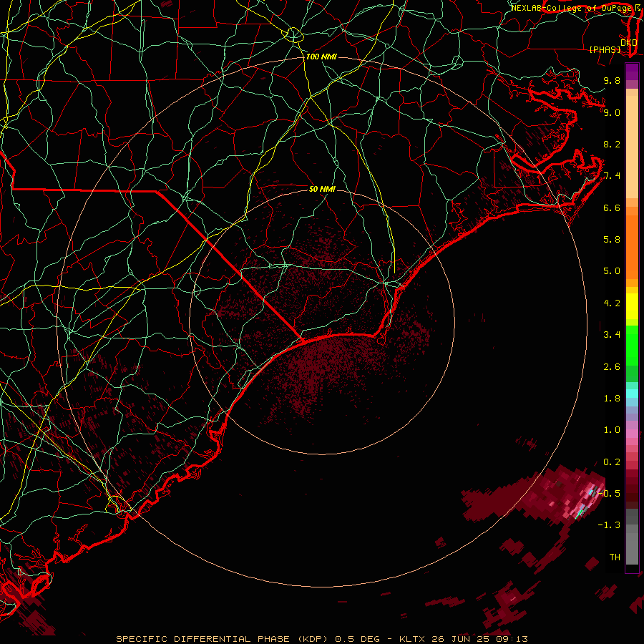Click the cyan segment of the color bar
The image size is (644, 644).
click(632, 393)
